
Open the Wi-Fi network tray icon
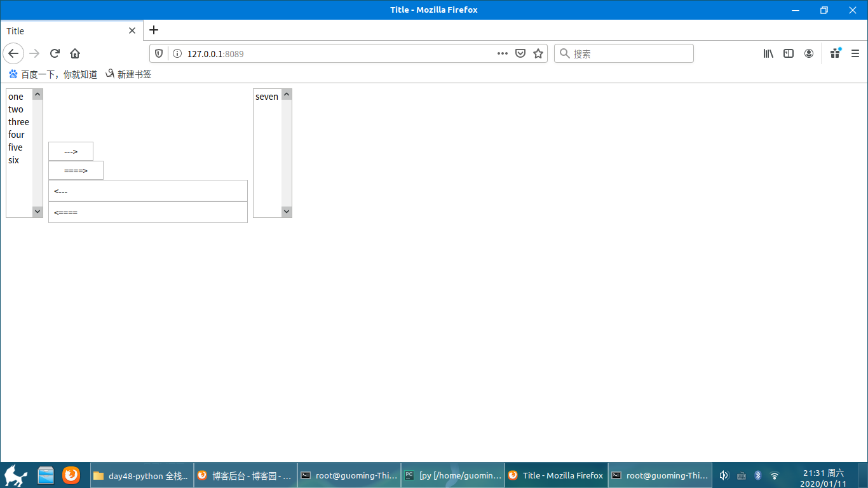pyautogui.click(x=775, y=475)
